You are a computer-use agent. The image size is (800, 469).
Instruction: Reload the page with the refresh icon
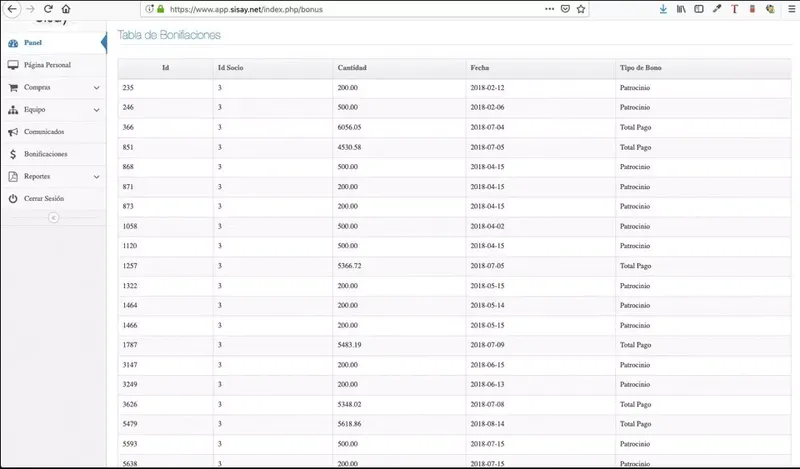(48, 9)
